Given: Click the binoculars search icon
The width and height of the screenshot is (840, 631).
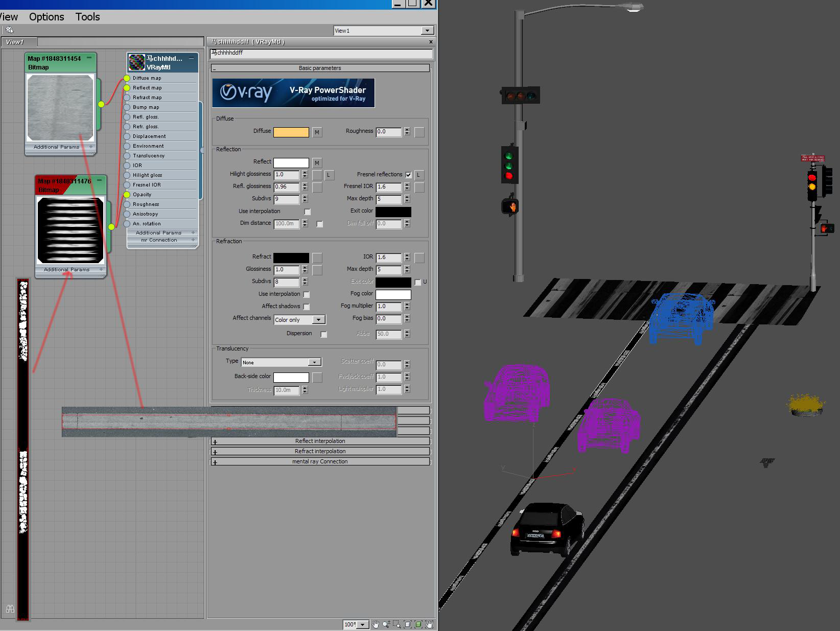Looking at the screenshot, I should (x=10, y=609).
